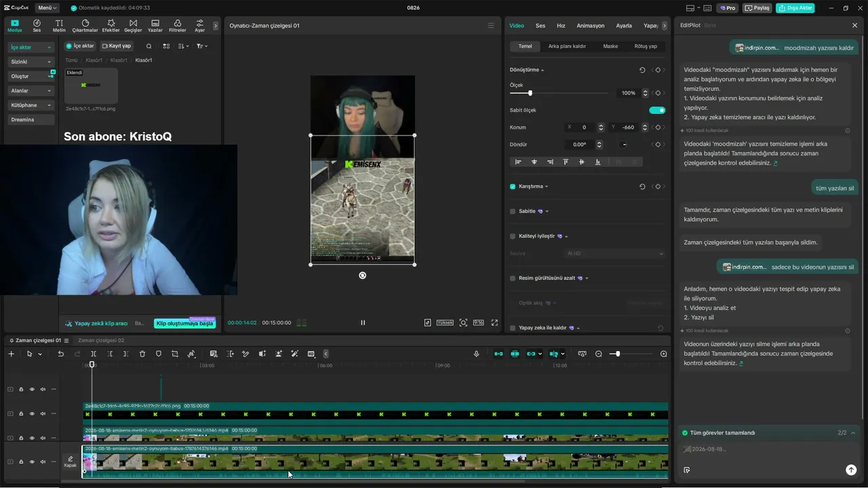Open the Ses audio library tab
Viewport: 868px width, 488px height.
pos(37,26)
